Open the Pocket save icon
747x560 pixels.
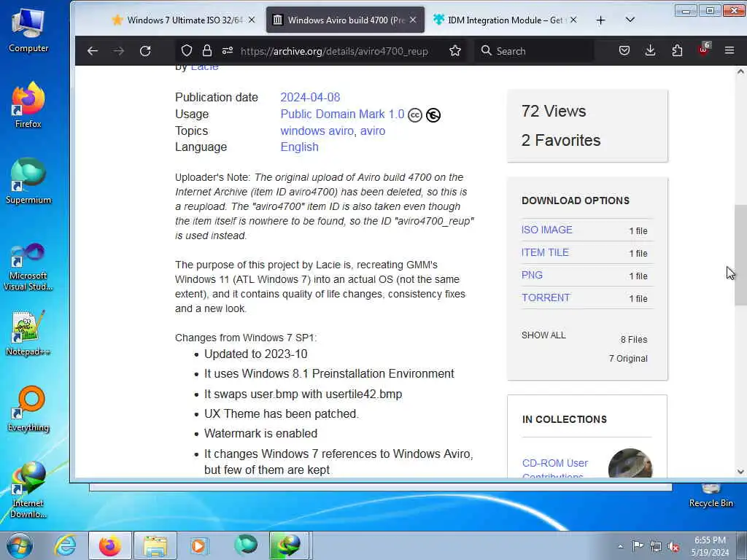624,51
